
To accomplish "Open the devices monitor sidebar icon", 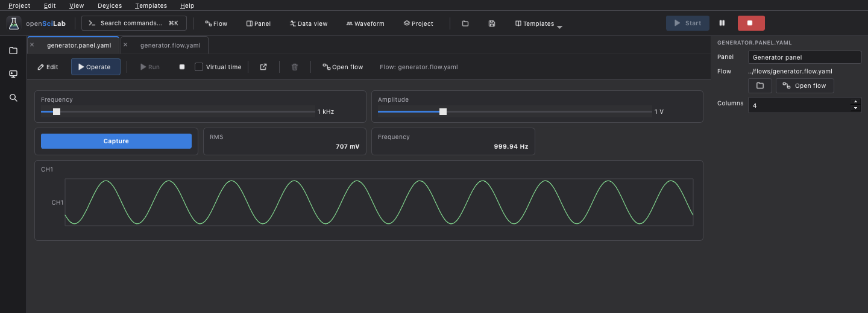I will 13,74.
